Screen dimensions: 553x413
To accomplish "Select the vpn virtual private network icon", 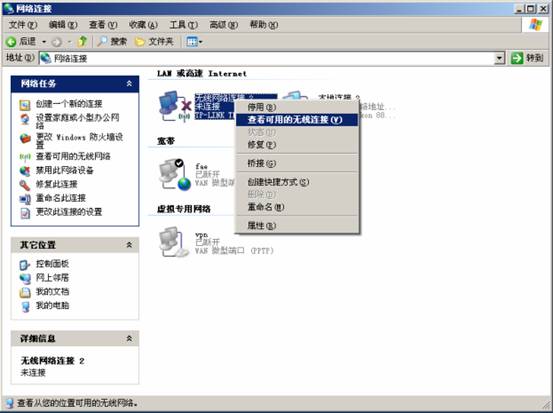I will [x=174, y=242].
